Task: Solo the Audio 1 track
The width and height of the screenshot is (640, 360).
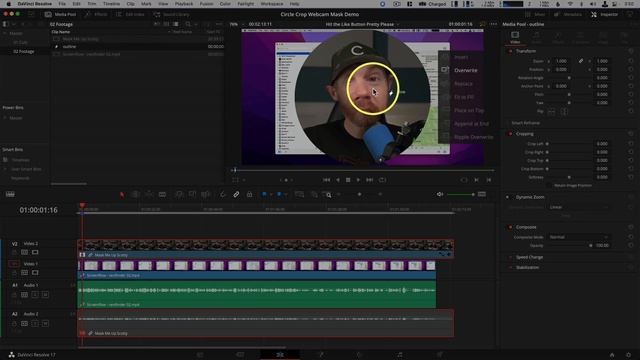Action: click(x=35, y=295)
